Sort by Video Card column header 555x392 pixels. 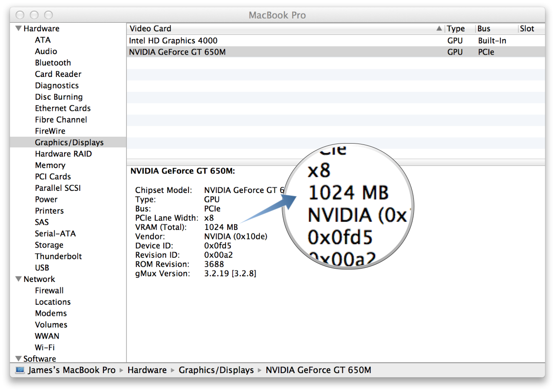click(285, 29)
